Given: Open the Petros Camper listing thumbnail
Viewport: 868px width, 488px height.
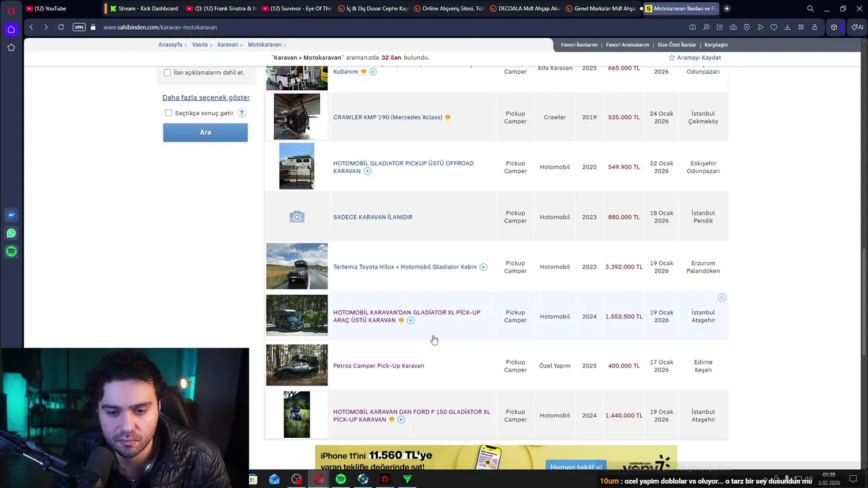Looking at the screenshot, I should 296,365.
